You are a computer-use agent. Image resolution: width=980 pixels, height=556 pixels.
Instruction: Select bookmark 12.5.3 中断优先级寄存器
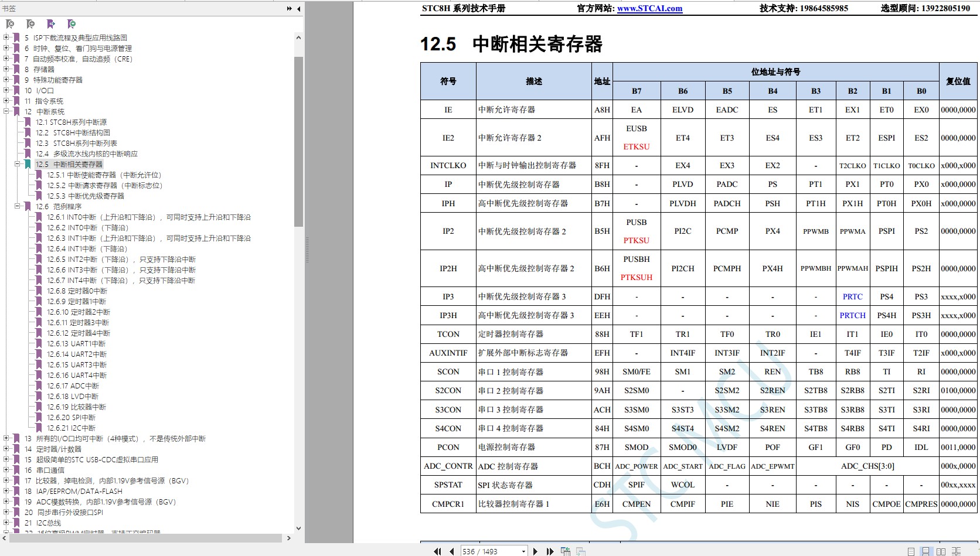(x=86, y=196)
